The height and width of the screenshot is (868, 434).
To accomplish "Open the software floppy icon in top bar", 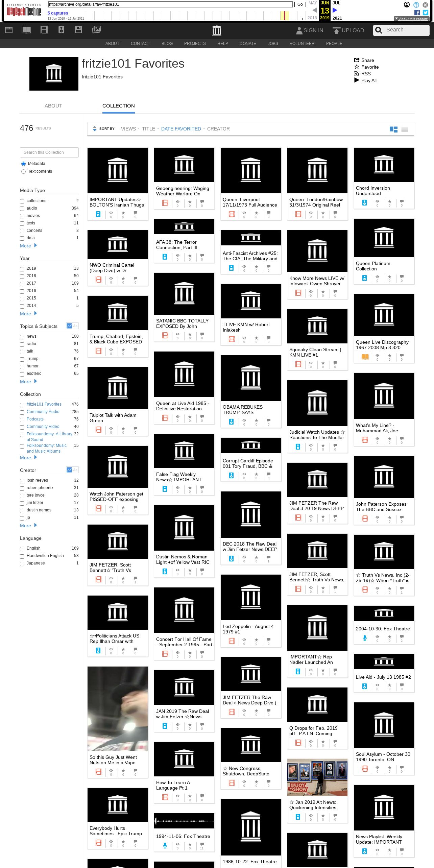I will pos(78,30).
